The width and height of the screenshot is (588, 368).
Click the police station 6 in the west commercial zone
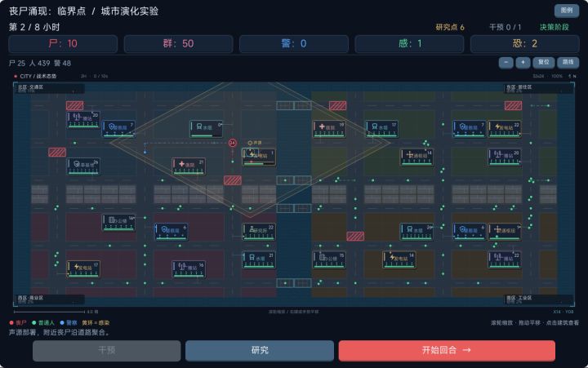[x=171, y=232]
